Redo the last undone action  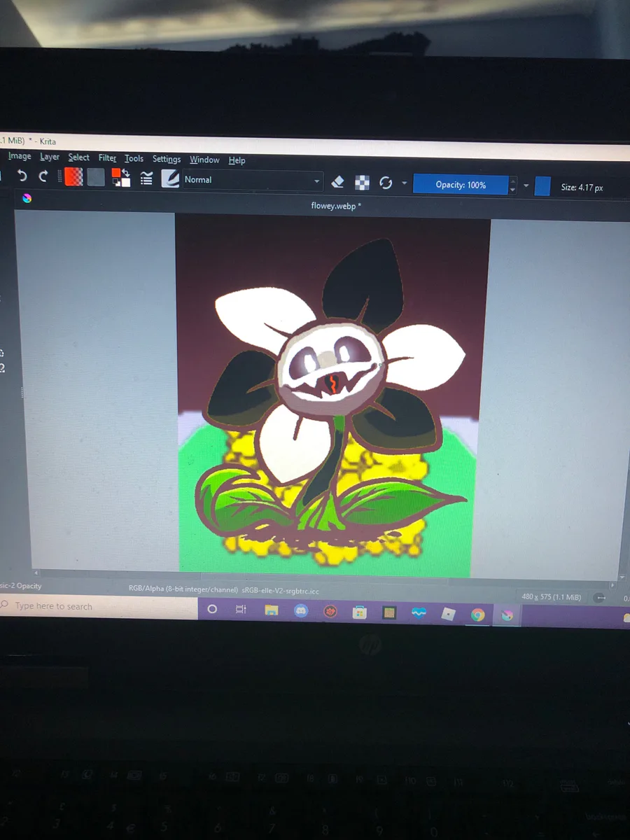pos(44,176)
